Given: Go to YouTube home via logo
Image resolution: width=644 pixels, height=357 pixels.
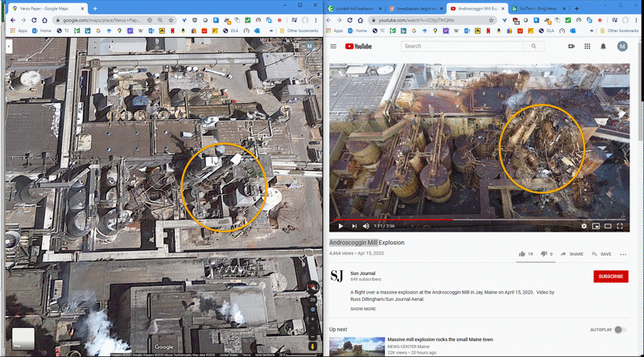Looking at the screenshot, I should [358, 47].
